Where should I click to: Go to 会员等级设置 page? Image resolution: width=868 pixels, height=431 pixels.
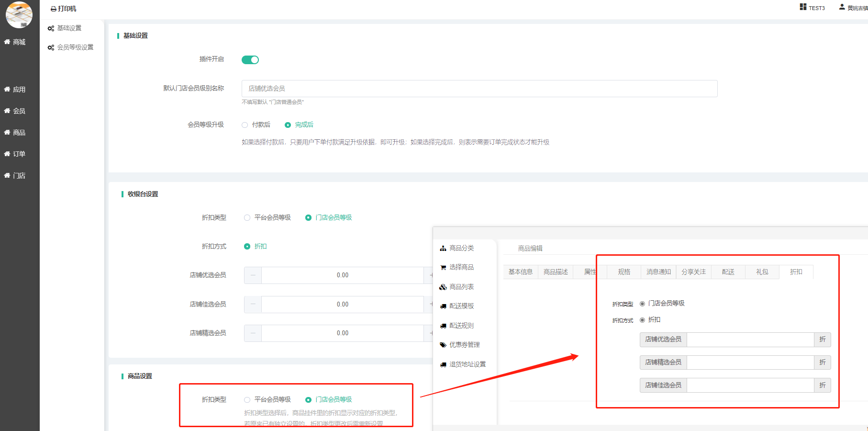[75, 47]
